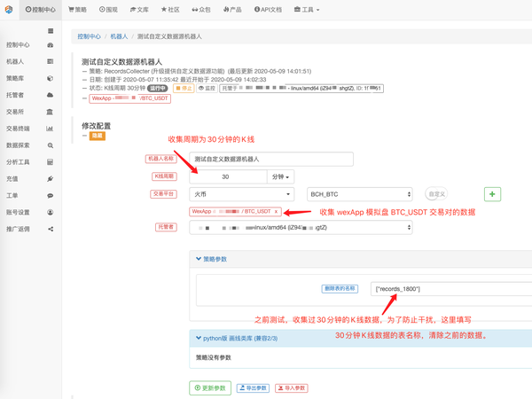This screenshot has width=532, height=399.
Task: Open 账号设置 user icon in sidebar
Action: tap(51, 213)
